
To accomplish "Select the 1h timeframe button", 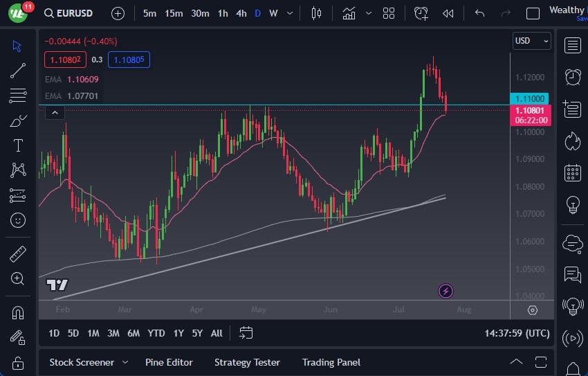I will coord(222,13).
